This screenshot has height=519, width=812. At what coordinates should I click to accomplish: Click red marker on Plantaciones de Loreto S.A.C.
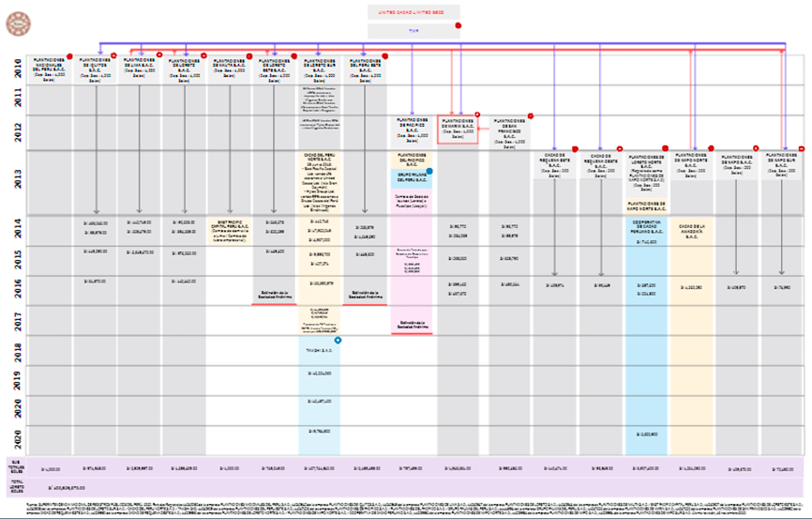point(203,55)
